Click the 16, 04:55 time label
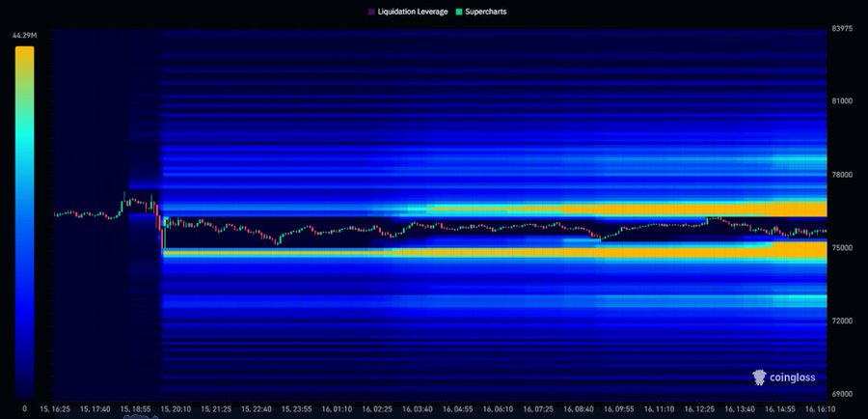The width and height of the screenshot is (868, 419). point(458,409)
